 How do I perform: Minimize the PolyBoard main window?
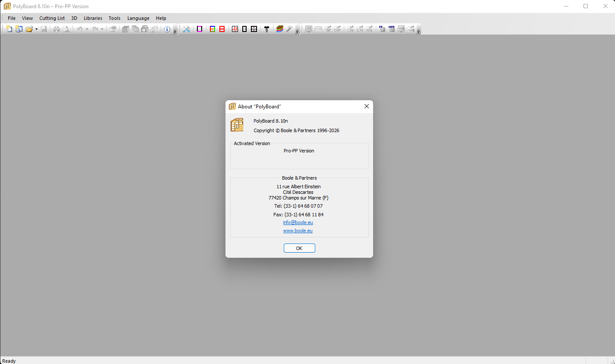(x=566, y=6)
